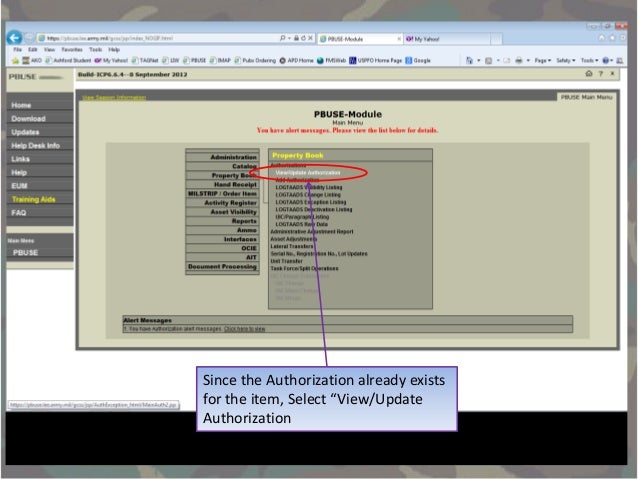This screenshot has height=479, width=638.
Task: Click the new tab button
Action: click(x=496, y=39)
